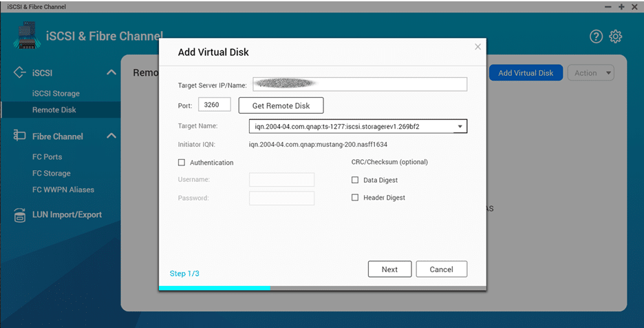
Task: Go to FC Storage page
Action: [52, 173]
